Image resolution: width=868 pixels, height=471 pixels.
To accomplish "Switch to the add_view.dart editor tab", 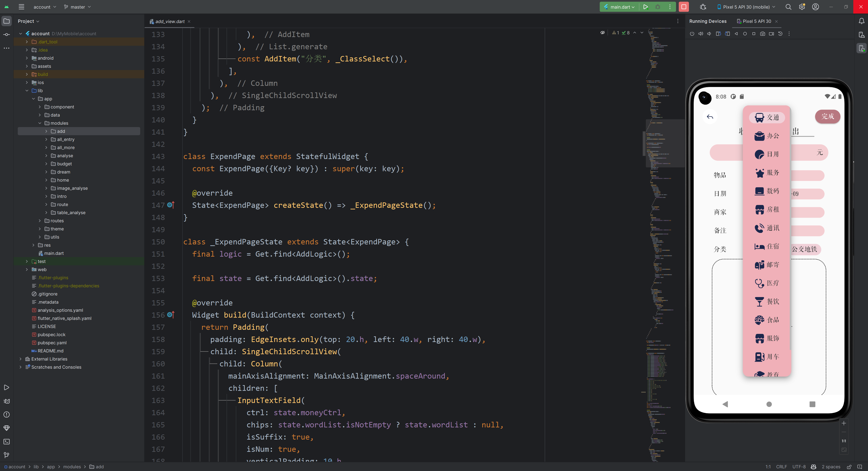I will (170, 21).
